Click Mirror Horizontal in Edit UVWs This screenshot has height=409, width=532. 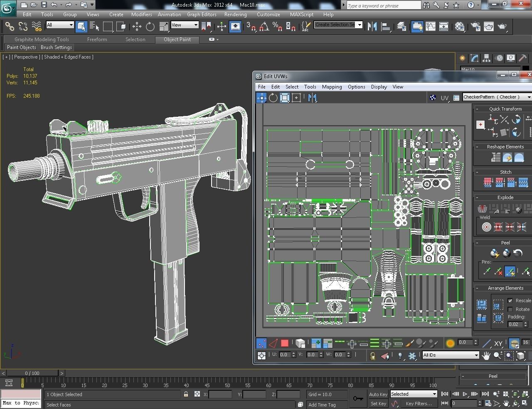click(x=312, y=98)
